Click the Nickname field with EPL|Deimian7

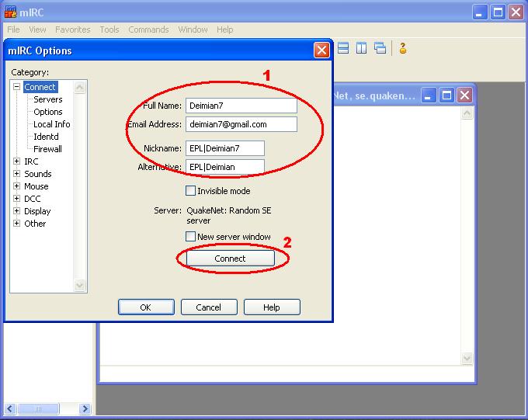pos(225,148)
